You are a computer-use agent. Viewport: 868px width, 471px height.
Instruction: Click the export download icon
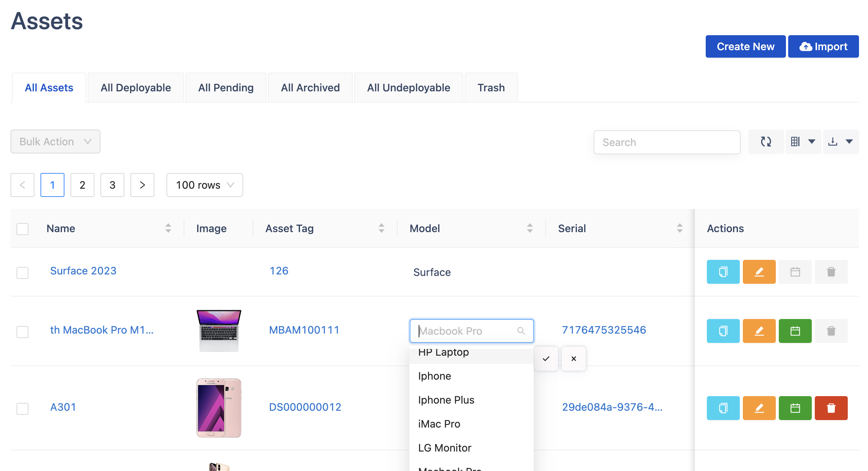(832, 142)
